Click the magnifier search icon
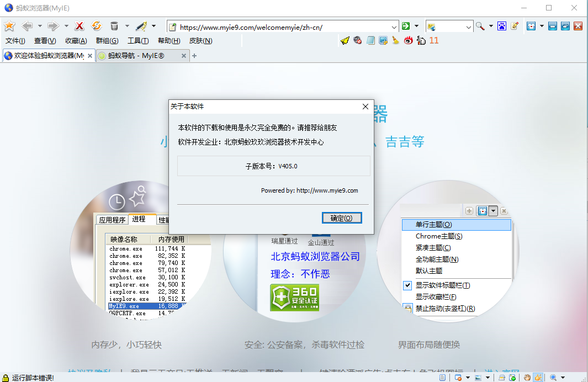This screenshot has width=588, height=382. 480,26
